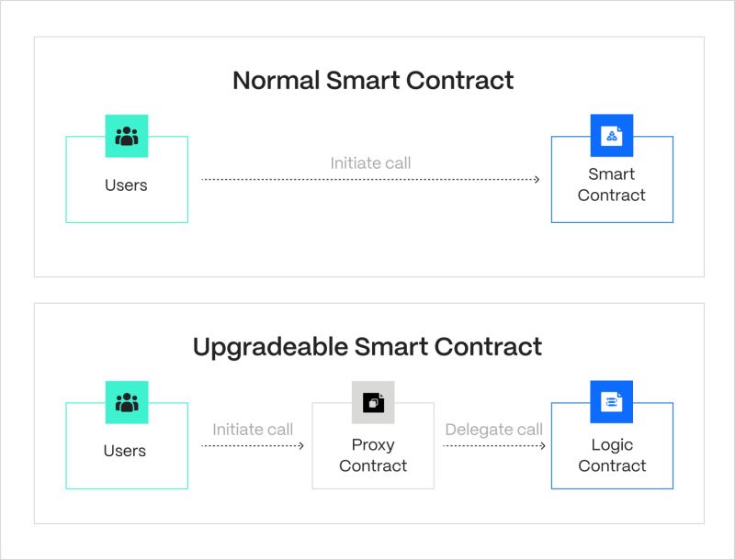This screenshot has height=560, width=735.
Task: Select the Users text in the top diagram
Action: pos(126,185)
